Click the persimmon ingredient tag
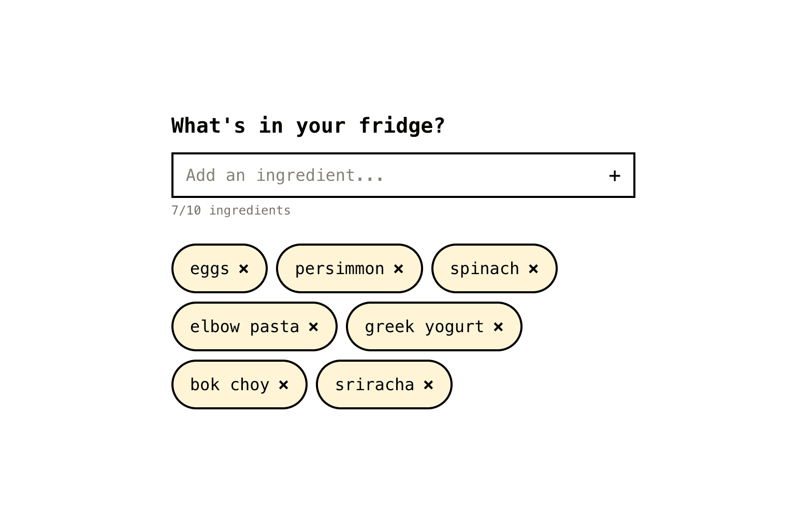Viewport: 812px width, 513px height. pyautogui.click(x=340, y=268)
